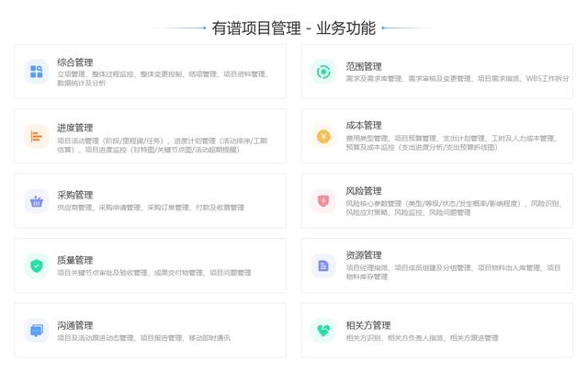Open the 进度管理 card title

point(75,128)
